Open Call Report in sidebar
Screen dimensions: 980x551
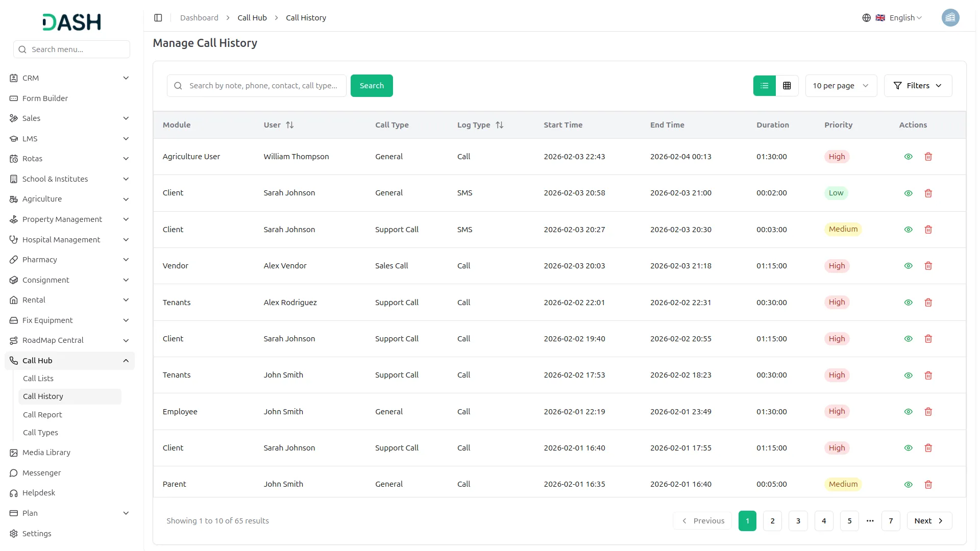coord(42,415)
